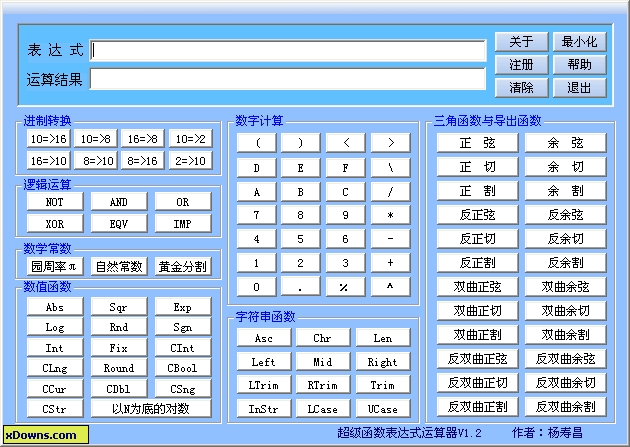Insert the 园周率π constant

(55, 266)
